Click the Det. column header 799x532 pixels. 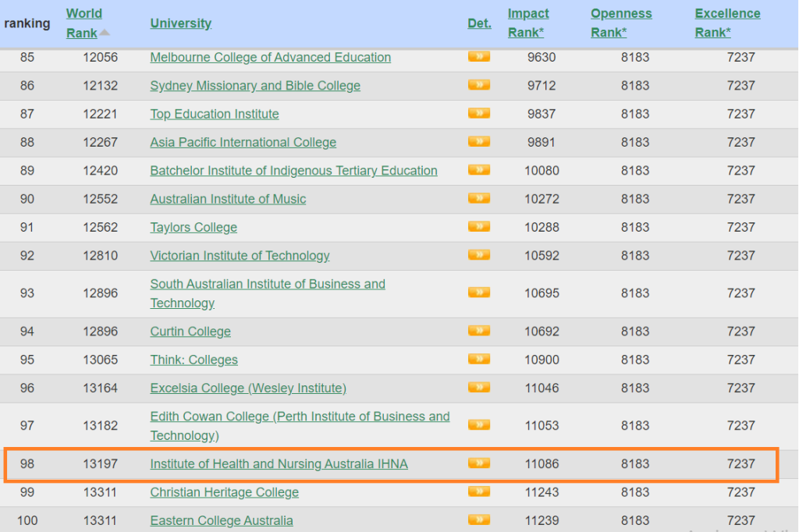pos(479,23)
